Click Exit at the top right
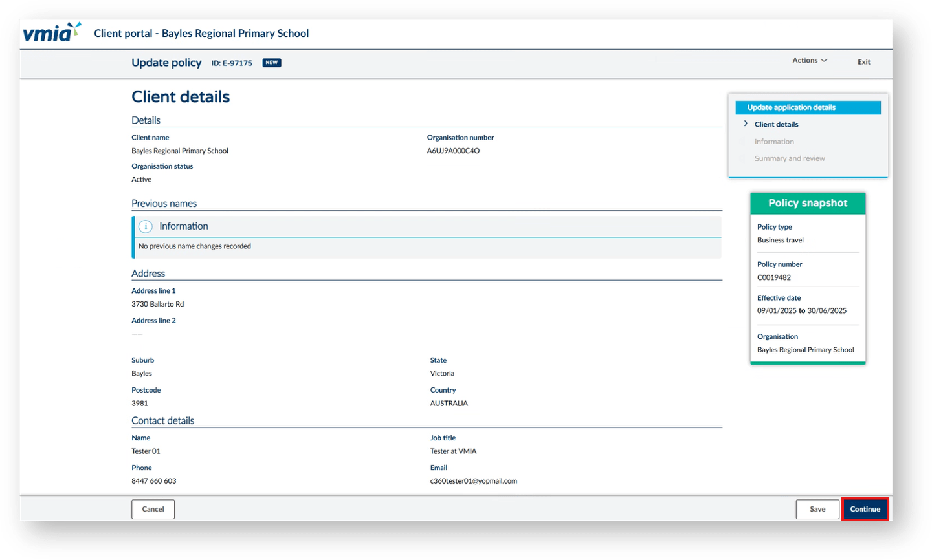The image size is (932, 560). click(863, 62)
